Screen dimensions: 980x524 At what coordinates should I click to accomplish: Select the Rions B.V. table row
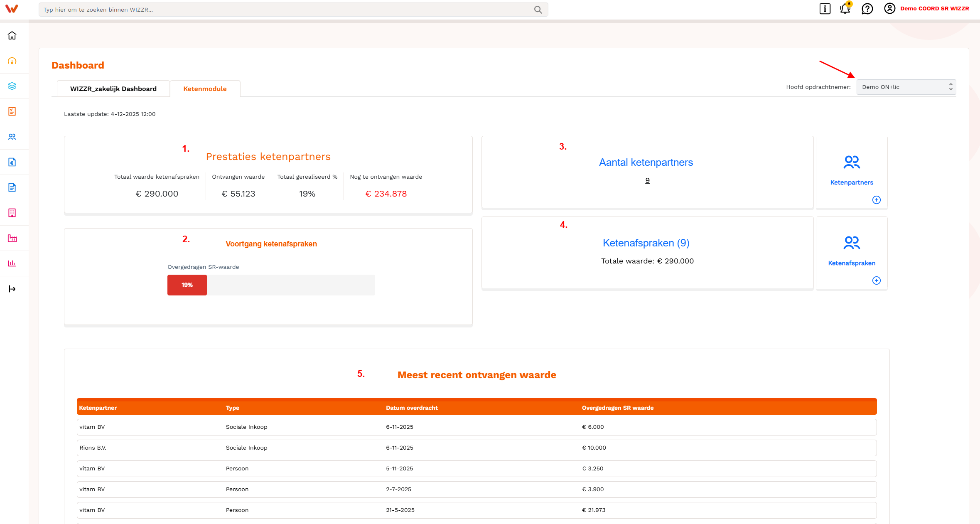coord(476,448)
